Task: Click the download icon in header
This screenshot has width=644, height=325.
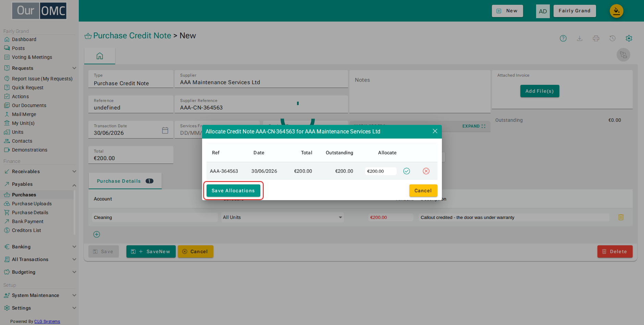Action: [580, 38]
